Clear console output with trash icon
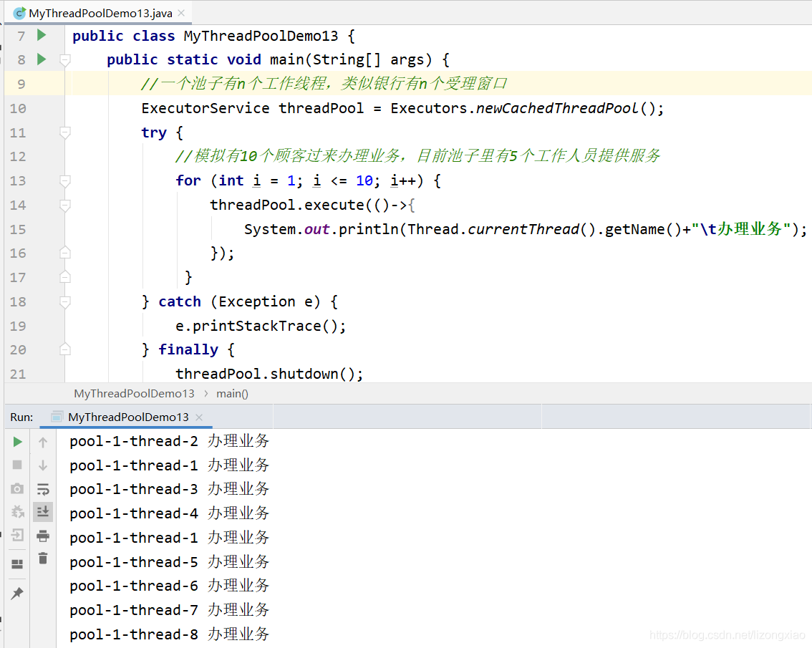Image resolution: width=812 pixels, height=648 pixels. [43, 558]
